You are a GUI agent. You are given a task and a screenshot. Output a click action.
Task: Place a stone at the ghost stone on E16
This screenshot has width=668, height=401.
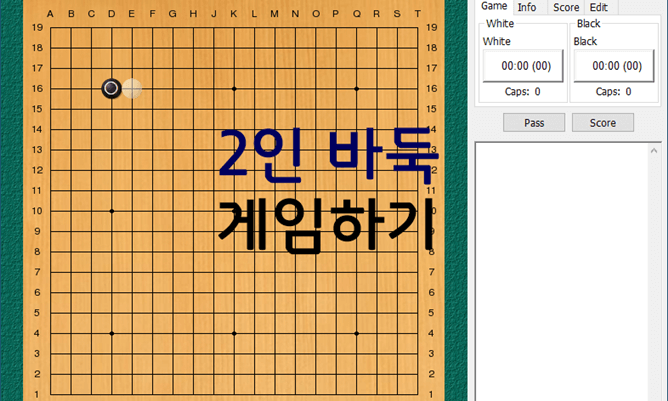(132, 89)
